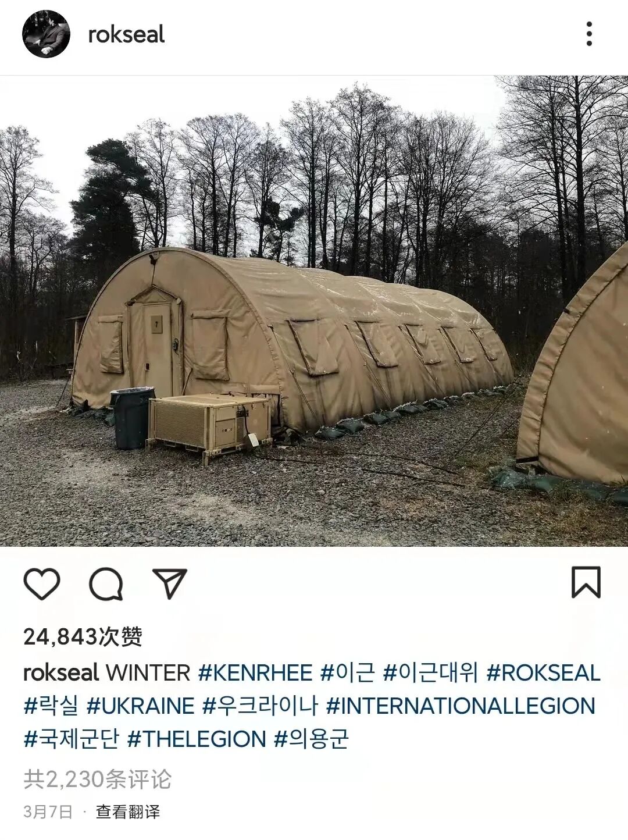View the 24,843 likes list

(83, 637)
